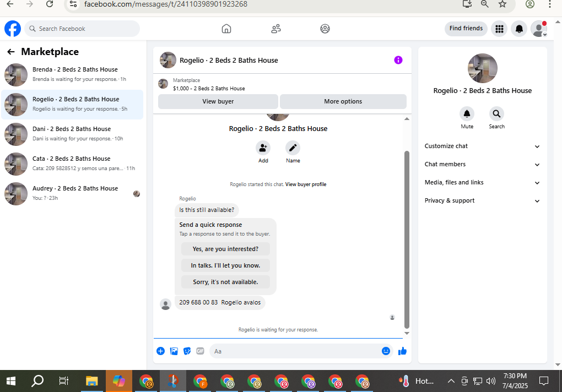Open the Notifications bell icon
This screenshot has height=392, width=562.
coord(519,29)
